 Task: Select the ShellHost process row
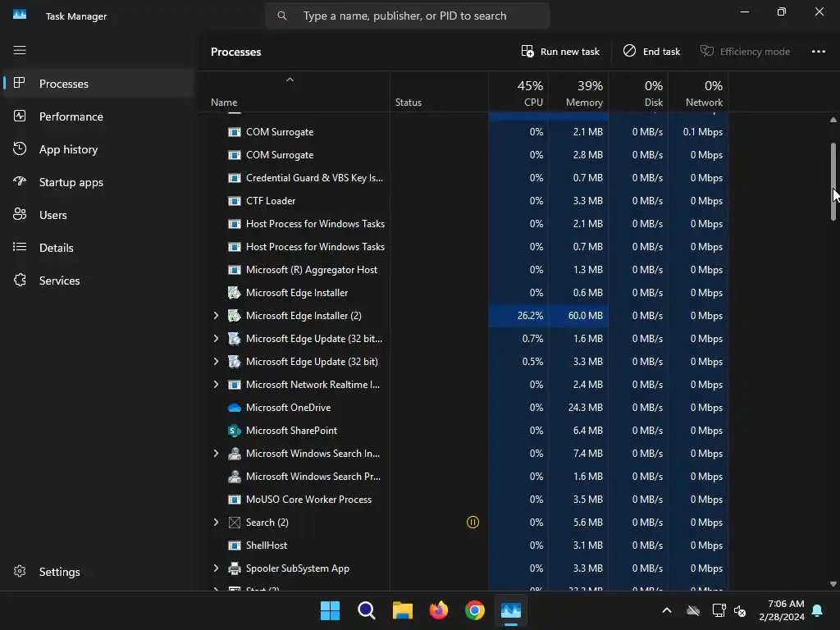(464, 546)
